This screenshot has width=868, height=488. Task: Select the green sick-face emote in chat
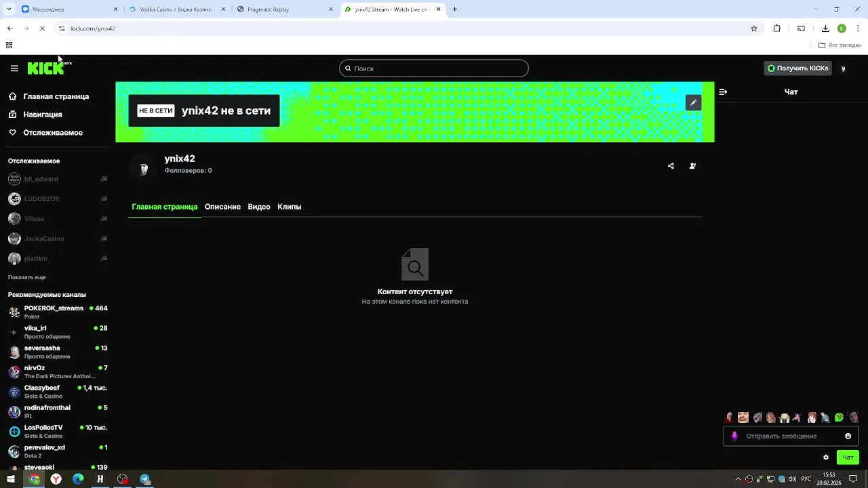click(x=839, y=418)
